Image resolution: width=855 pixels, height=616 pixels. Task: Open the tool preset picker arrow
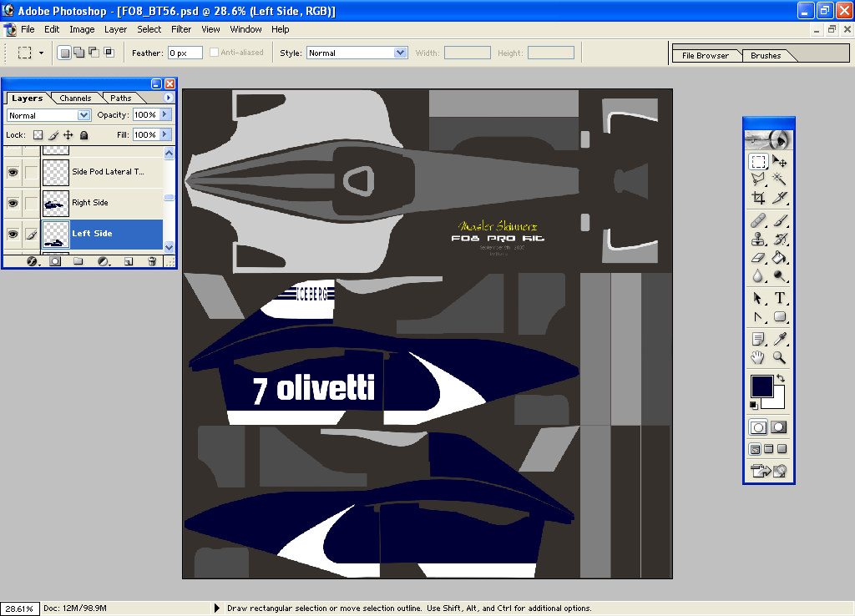click(41, 53)
